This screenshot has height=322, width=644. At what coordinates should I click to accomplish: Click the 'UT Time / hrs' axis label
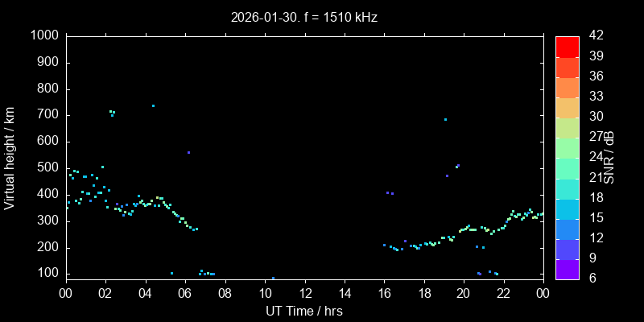tap(304, 311)
